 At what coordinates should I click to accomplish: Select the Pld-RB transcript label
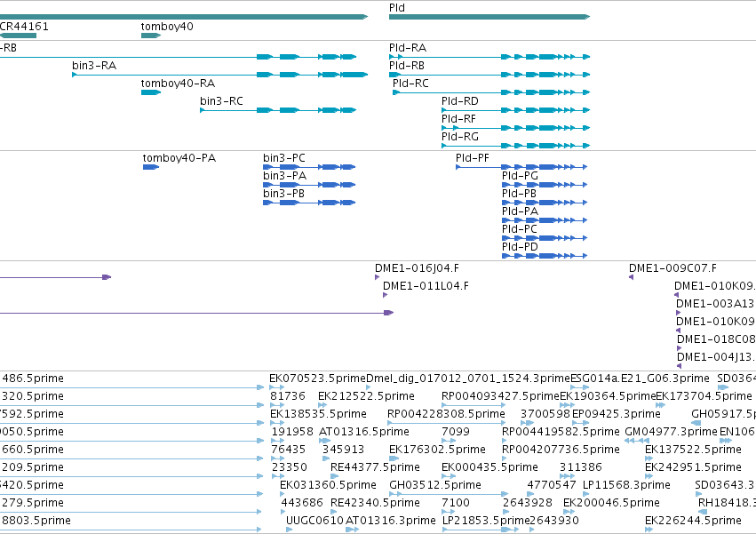click(x=407, y=66)
